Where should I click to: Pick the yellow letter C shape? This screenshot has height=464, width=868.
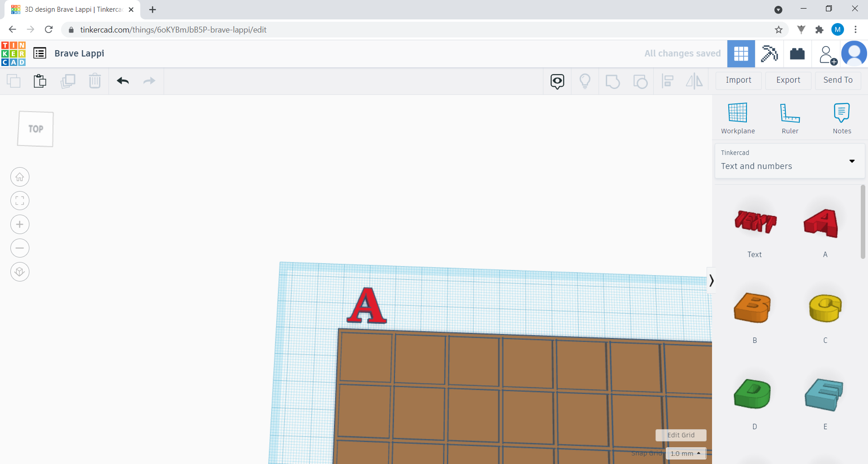[825, 308]
